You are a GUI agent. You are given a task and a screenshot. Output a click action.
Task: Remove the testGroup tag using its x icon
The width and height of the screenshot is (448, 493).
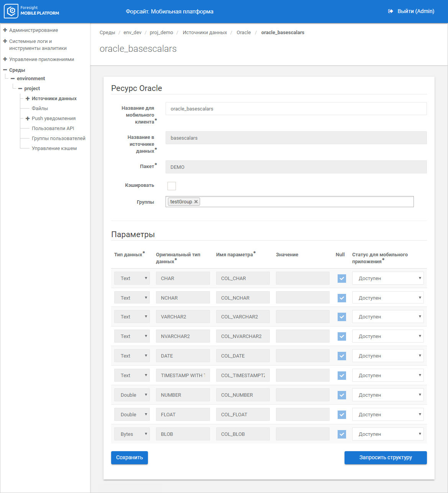(x=196, y=202)
